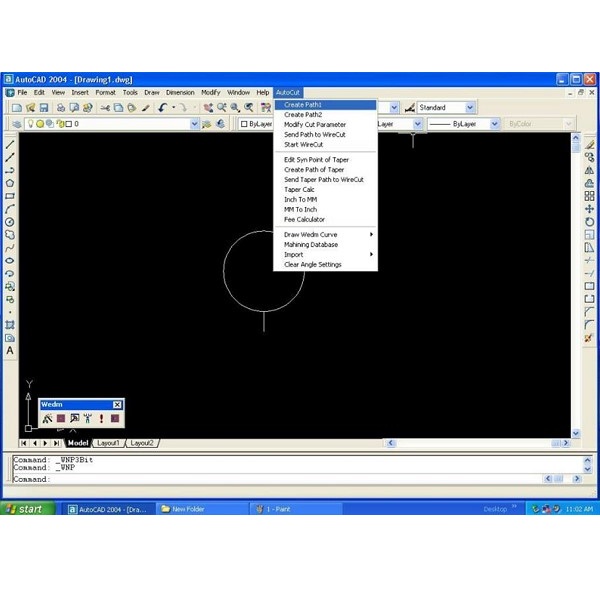Switch to Layout2 tab
The width and height of the screenshot is (600, 600).
pos(142,443)
